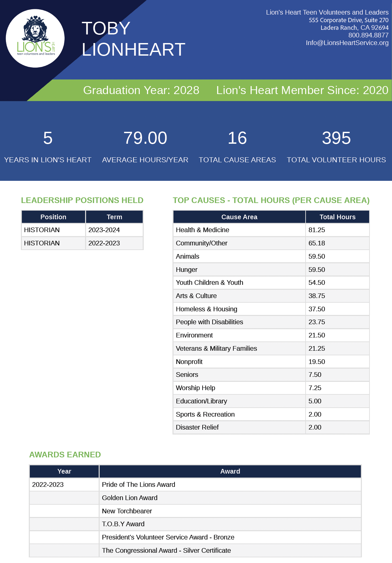Click the LEADERSHIP POSITIONS HELD heading
Image resolution: width=392 pixels, height=563 pixels.
[82, 200]
